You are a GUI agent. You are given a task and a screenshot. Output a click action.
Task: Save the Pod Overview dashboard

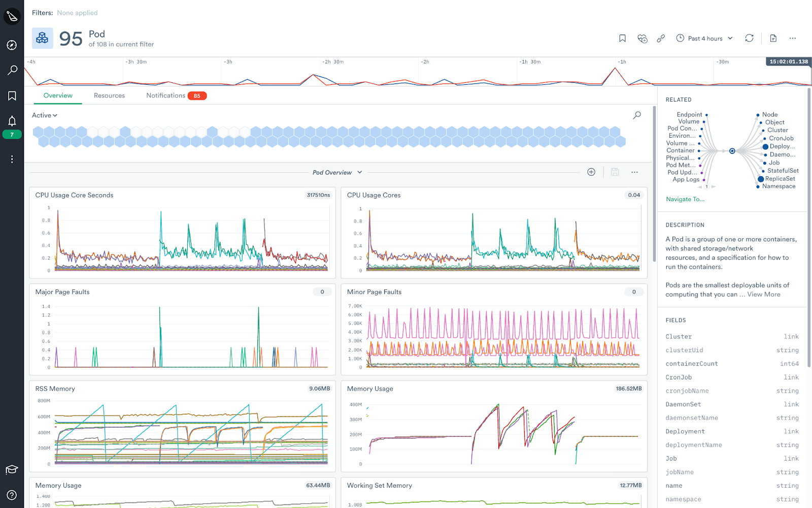point(615,172)
